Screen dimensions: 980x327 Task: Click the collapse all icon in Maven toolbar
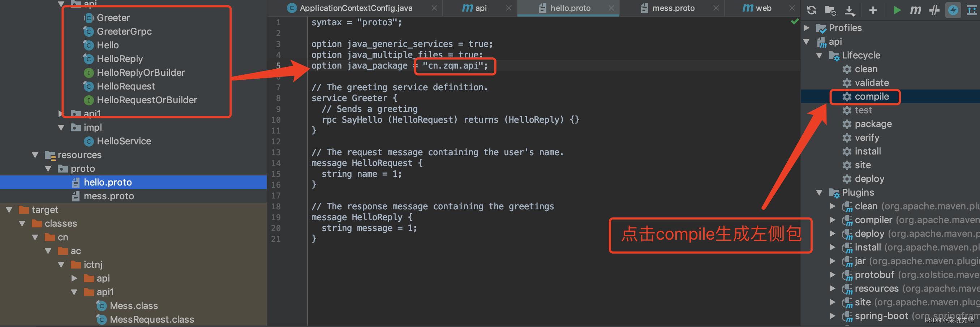coord(972,10)
